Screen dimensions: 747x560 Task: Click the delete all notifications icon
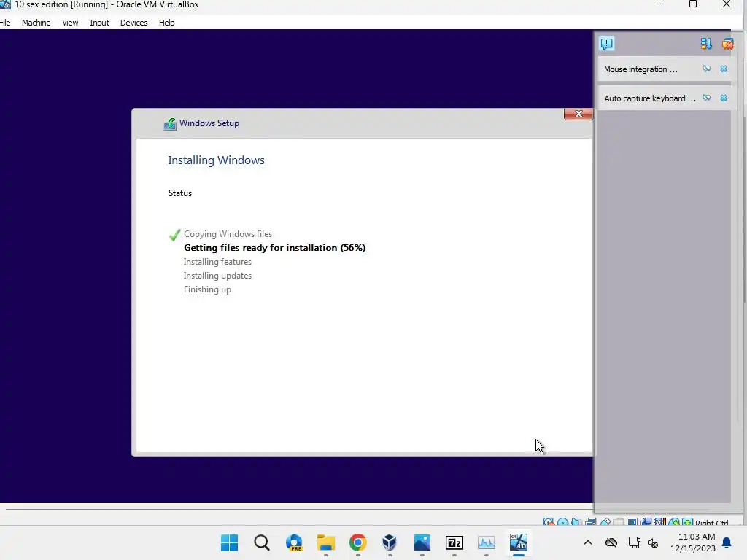728,44
